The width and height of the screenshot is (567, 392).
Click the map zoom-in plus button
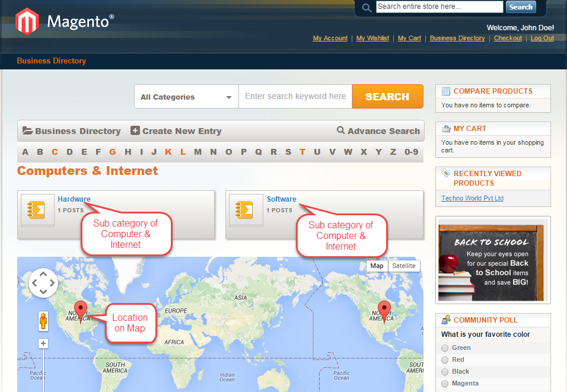point(43,343)
